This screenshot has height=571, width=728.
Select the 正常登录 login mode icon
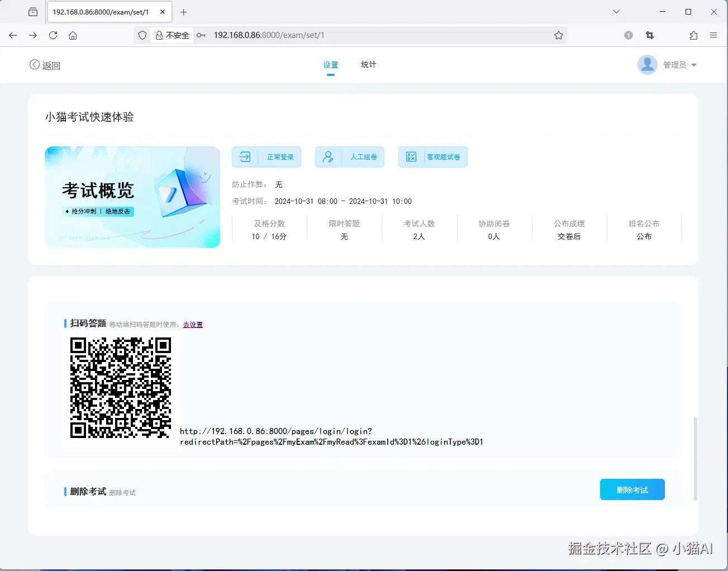tap(244, 157)
